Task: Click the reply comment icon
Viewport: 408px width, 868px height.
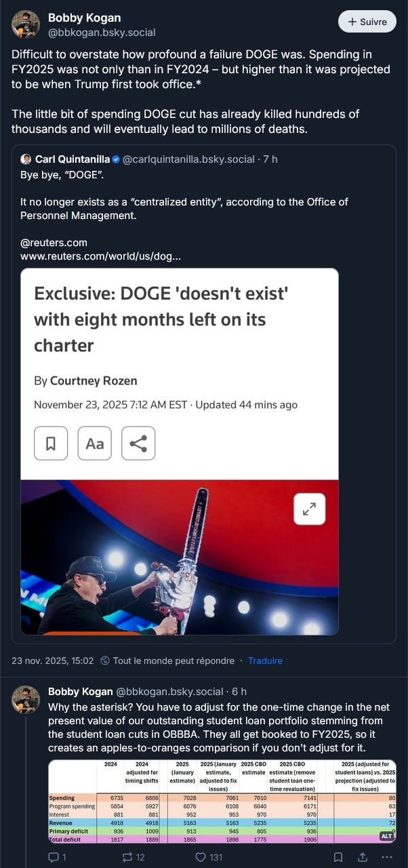Action: pos(54,857)
